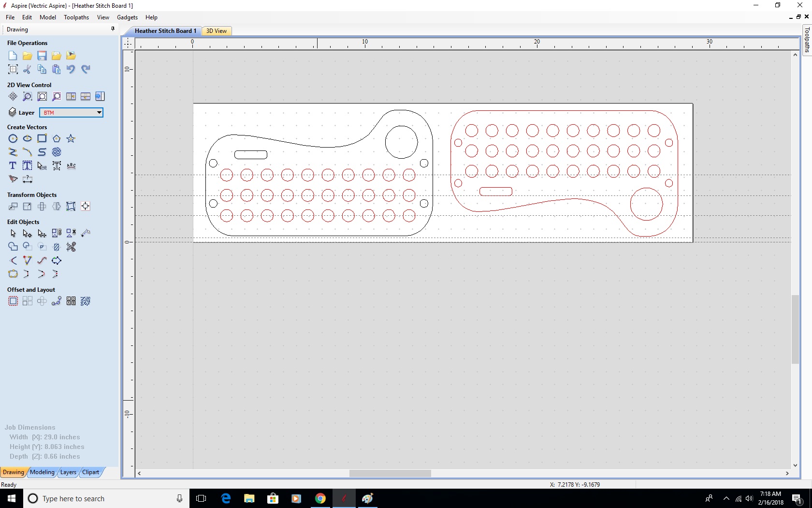Viewport: 812px width, 508px height.
Task: Switch to the 3D View tab
Action: point(217,30)
